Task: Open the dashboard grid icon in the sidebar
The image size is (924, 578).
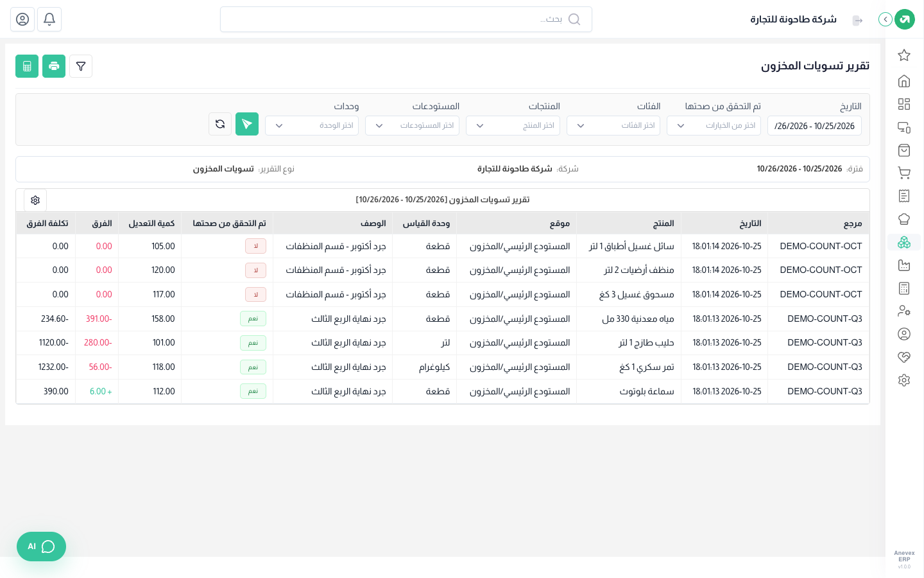Action: point(904,104)
